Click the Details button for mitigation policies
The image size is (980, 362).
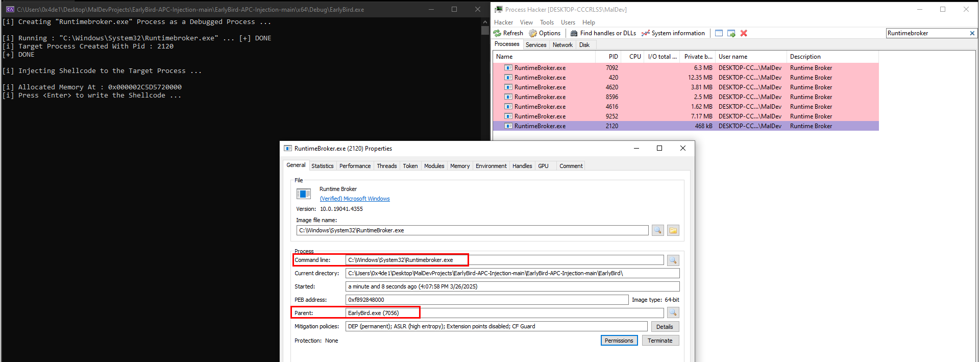(665, 327)
